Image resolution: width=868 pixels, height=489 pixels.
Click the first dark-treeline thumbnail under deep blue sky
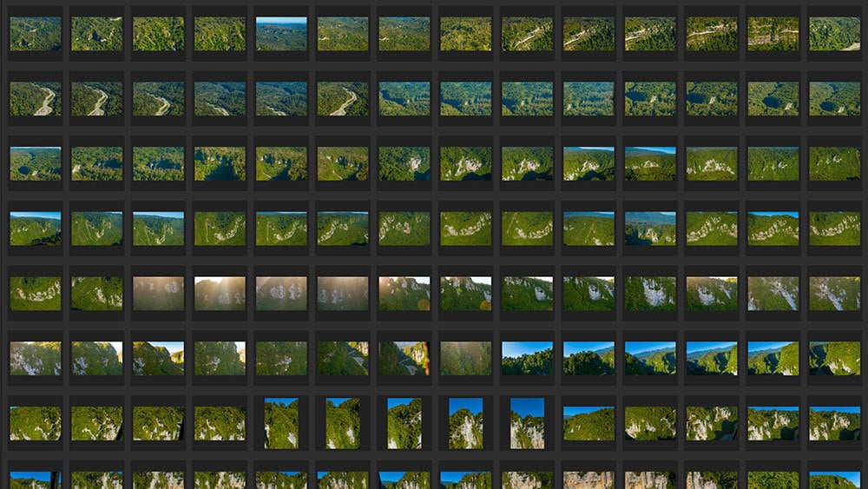(x=527, y=359)
